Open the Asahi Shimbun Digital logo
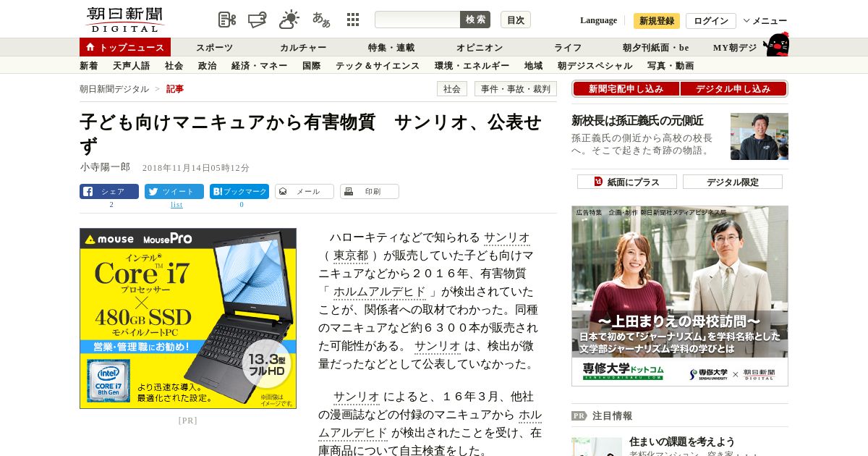 point(124,20)
